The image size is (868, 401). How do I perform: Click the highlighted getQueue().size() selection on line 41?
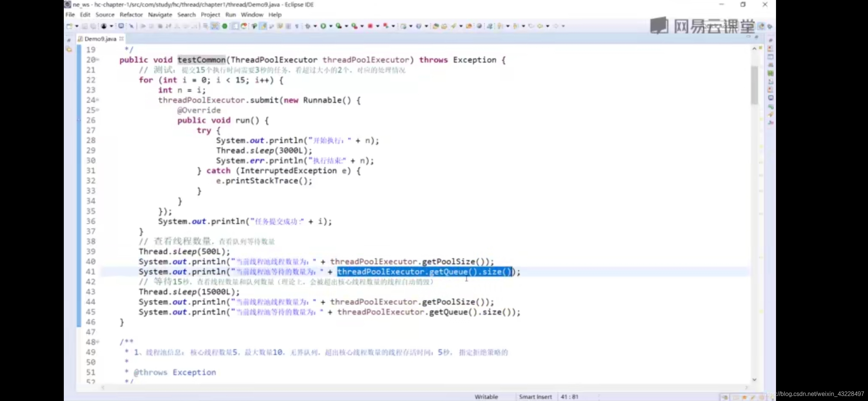tap(424, 272)
